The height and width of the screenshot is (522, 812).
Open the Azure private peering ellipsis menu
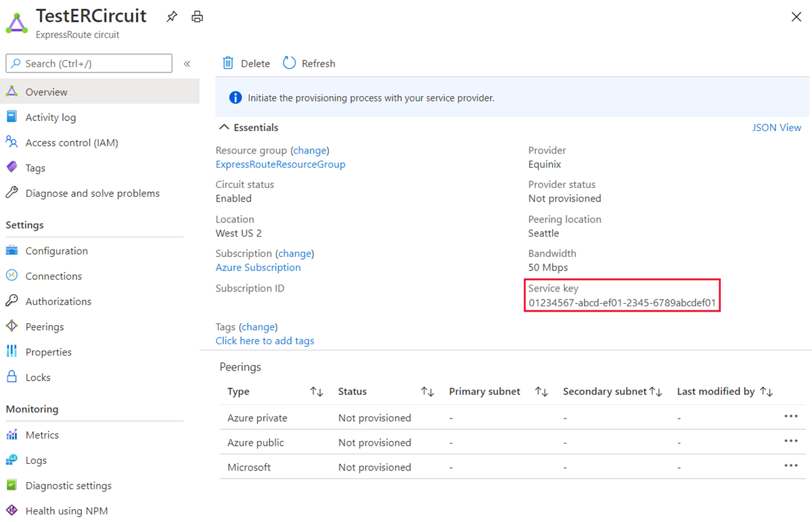tap(791, 417)
